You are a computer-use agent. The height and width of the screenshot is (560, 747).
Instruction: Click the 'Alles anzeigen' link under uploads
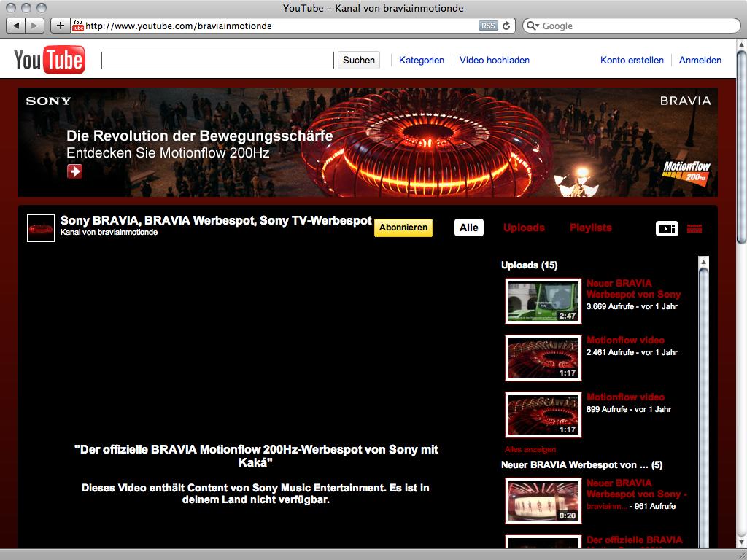(x=530, y=449)
